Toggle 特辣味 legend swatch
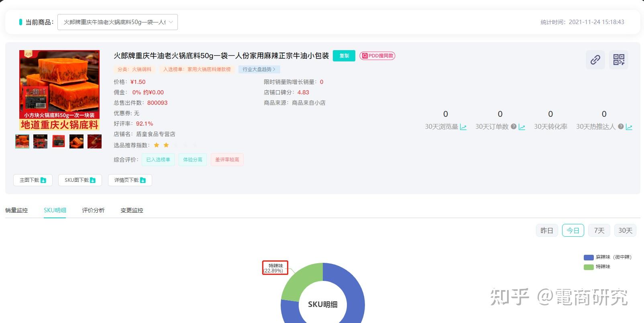Image resolution: width=644 pixels, height=323 pixels. pyautogui.click(x=589, y=267)
